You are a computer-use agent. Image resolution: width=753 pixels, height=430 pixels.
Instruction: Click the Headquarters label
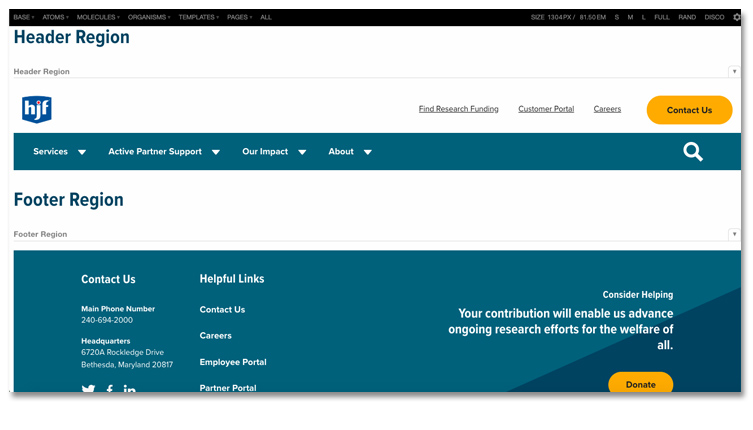(x=106, y=341)
